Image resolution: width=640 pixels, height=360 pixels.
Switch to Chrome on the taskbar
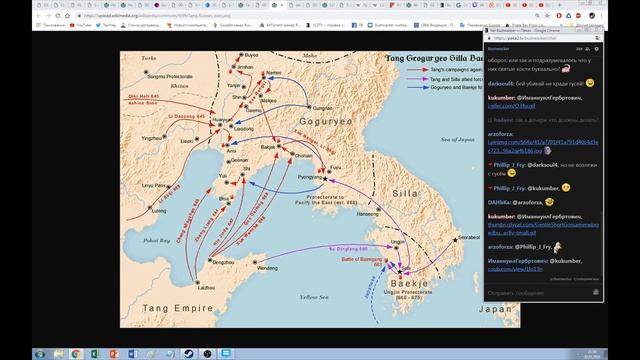tap(76, 354)
